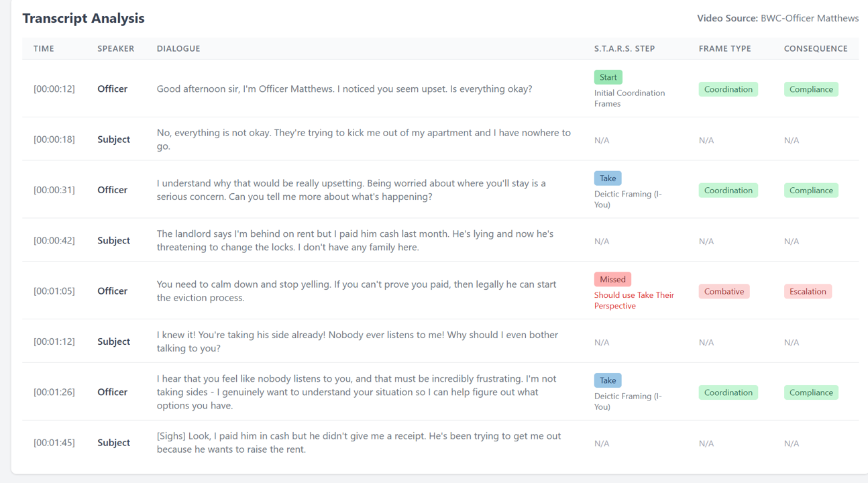The width and height of the screenshot is (868, 483).
Task: Click the CONSEQUENCE column header
Action: tap(816, 48)
